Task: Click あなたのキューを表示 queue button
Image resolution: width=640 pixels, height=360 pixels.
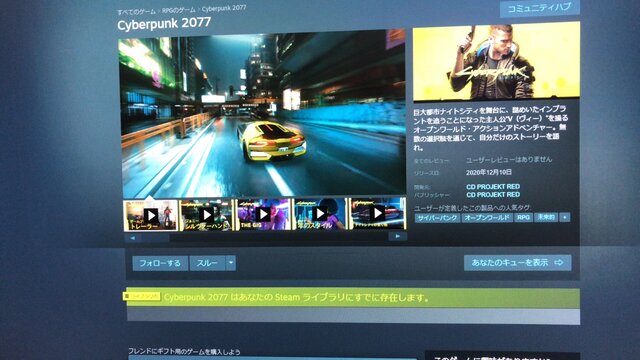Action: pyautogui.click(x=518, y=262)
